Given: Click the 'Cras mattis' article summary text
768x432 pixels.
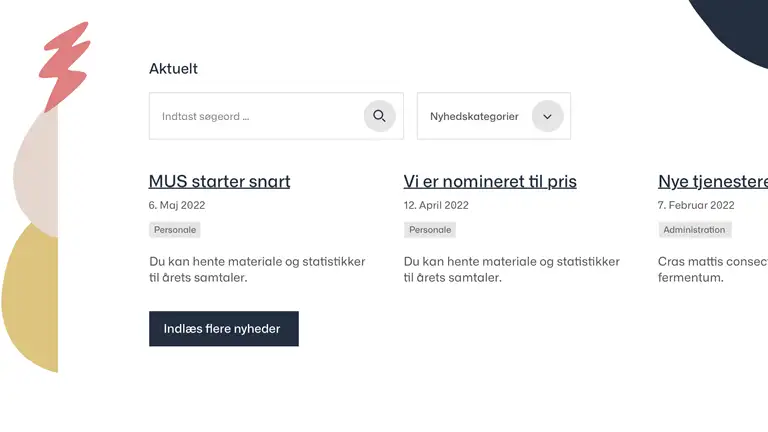Looking at the screenshot, I should point(713,269).
